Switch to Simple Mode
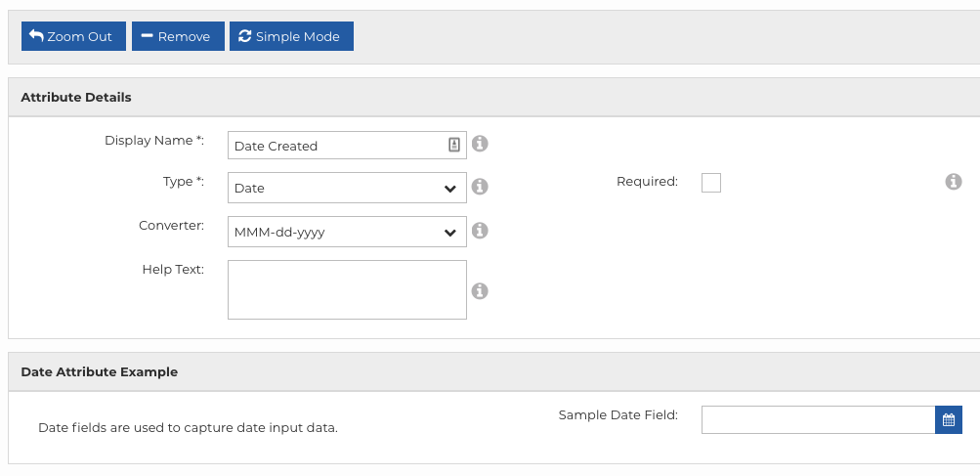Screen dimensions: 980x476 (291, 36)
